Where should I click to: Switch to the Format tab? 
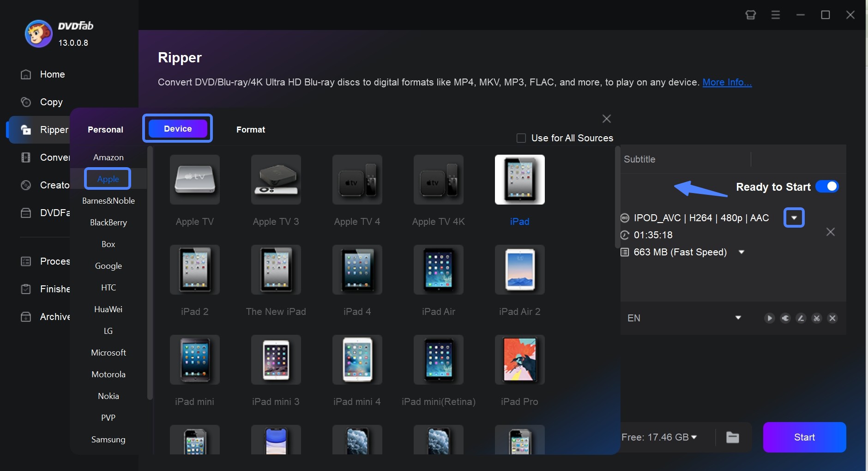coord(250,130)
